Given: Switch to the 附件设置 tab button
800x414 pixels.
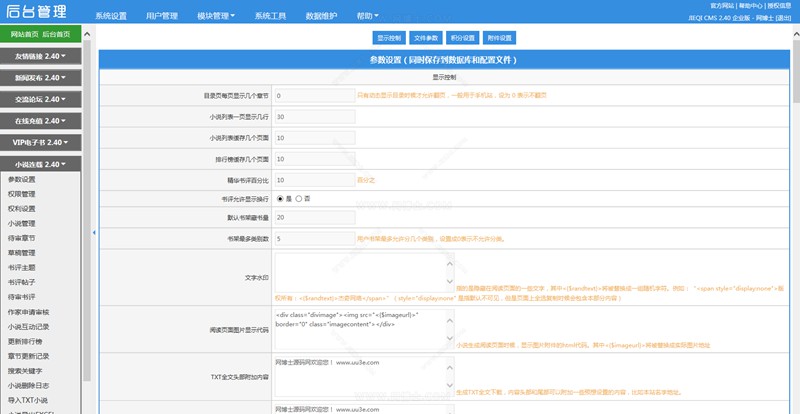Looking at the screenshot, I should (499, 38).
